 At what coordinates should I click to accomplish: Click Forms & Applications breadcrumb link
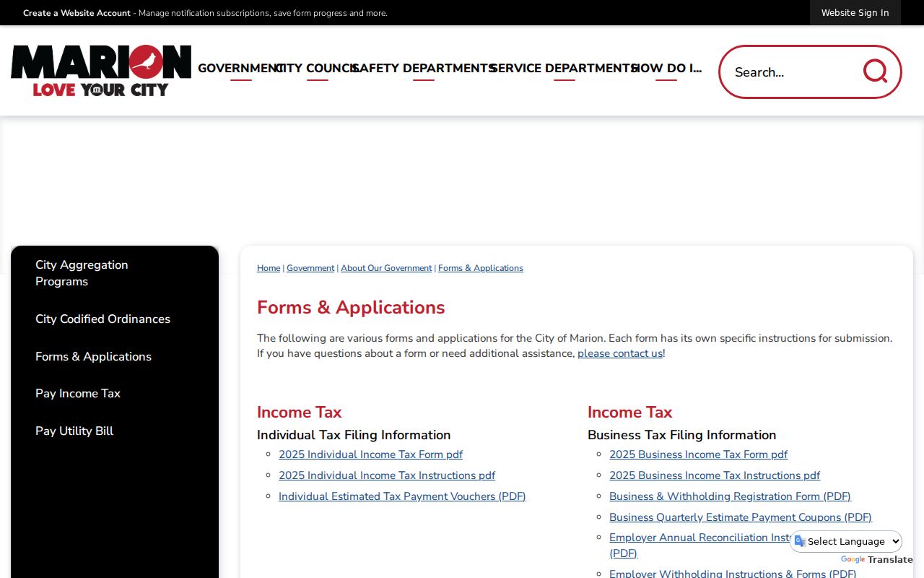click(x=481, y=268)
